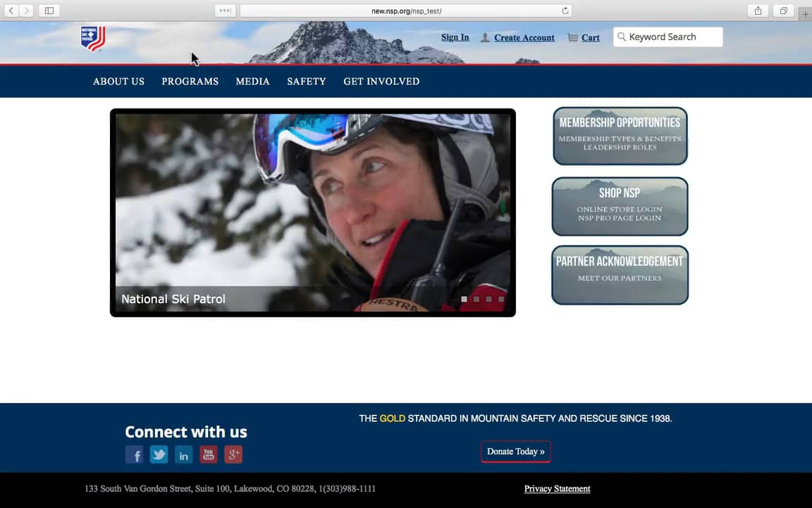Open the NSP LinkedIn icon
Image resolution: width=812 pixels, height=508 pixels.
184,454
